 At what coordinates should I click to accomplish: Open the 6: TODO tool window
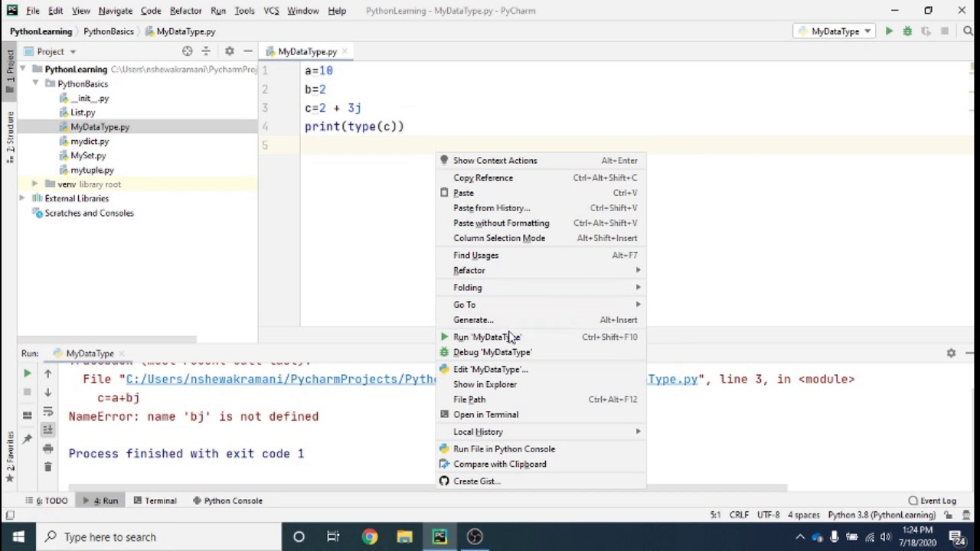[47, 500]
